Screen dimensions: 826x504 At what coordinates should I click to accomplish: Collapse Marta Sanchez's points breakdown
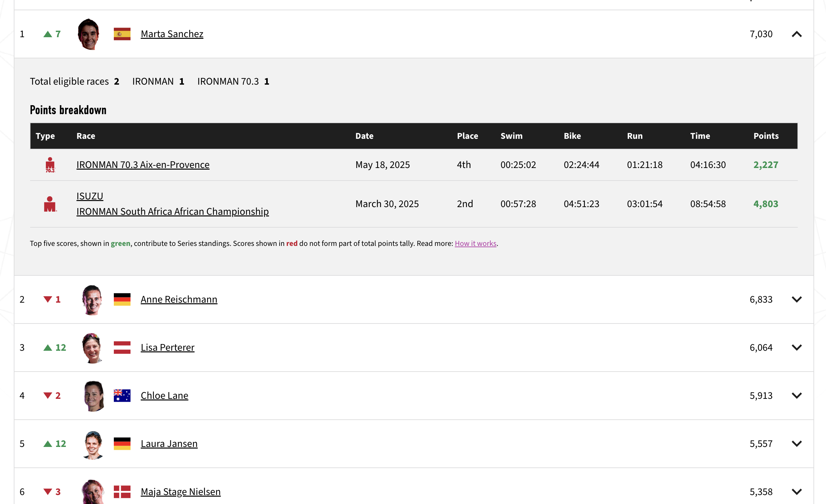coord(796,34)
